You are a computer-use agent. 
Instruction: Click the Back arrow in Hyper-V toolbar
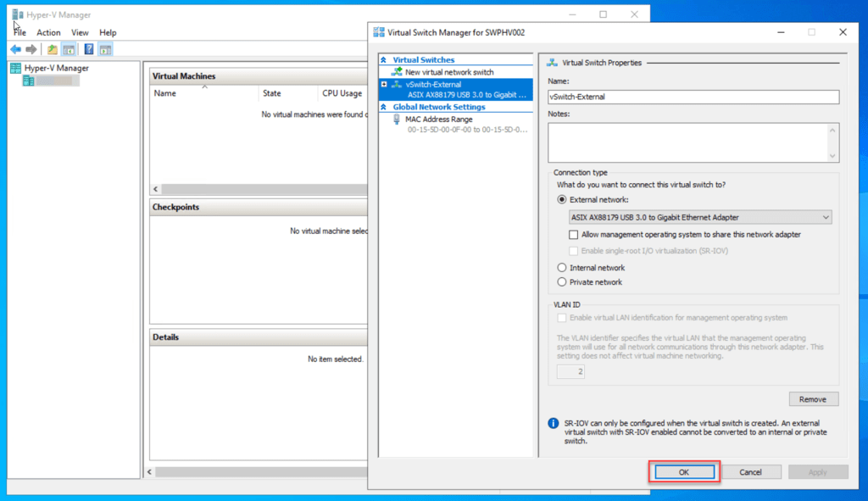[15, 49]
